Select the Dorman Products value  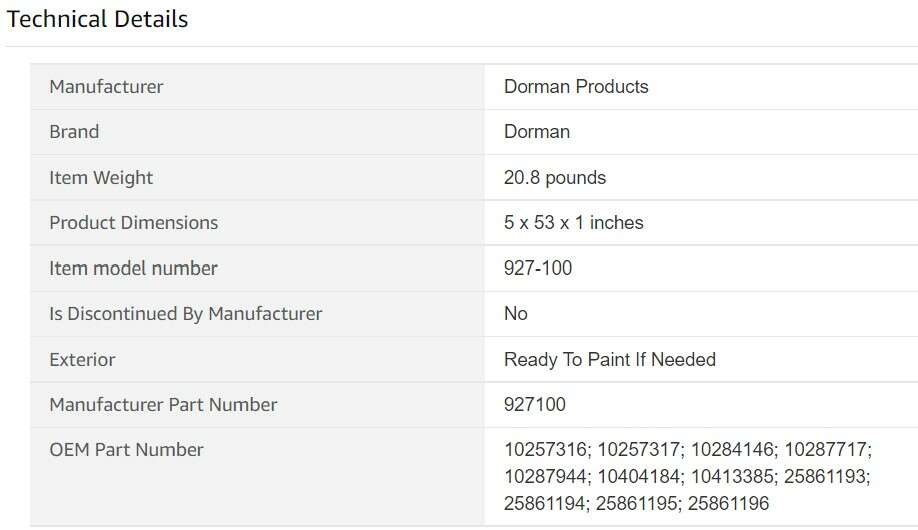click(576, 87)
